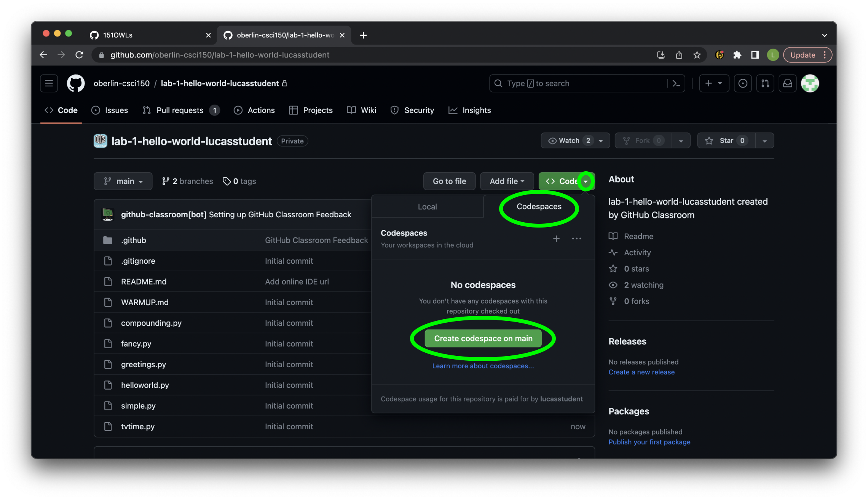
Task: Open the create new plus dropdown
Action: pos(714,83)
